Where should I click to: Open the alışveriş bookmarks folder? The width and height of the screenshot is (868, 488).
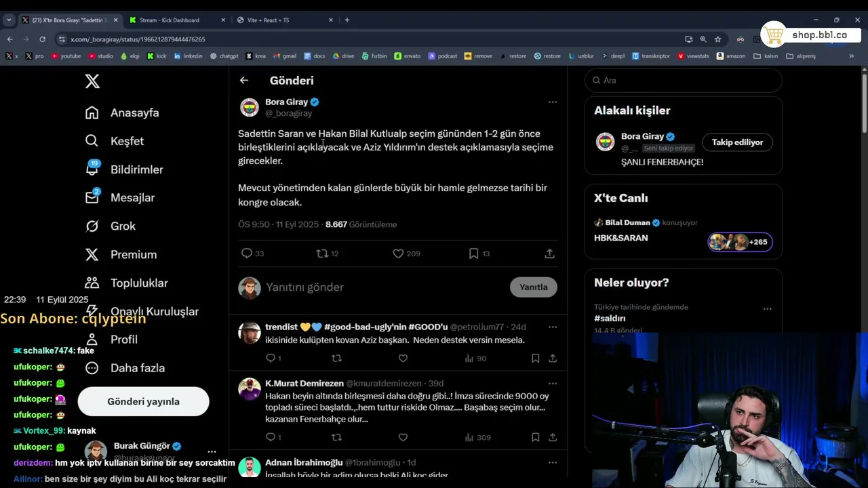click(801, 56)
